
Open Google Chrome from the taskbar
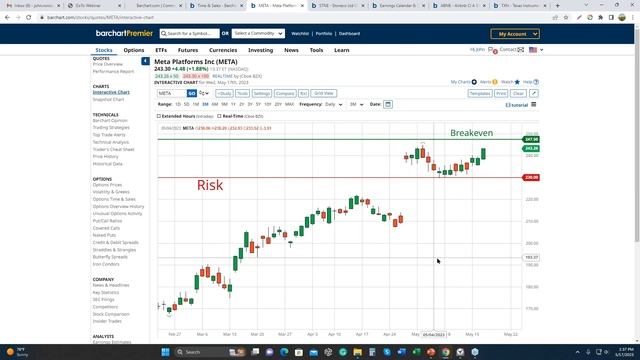(x=446, y=352)
